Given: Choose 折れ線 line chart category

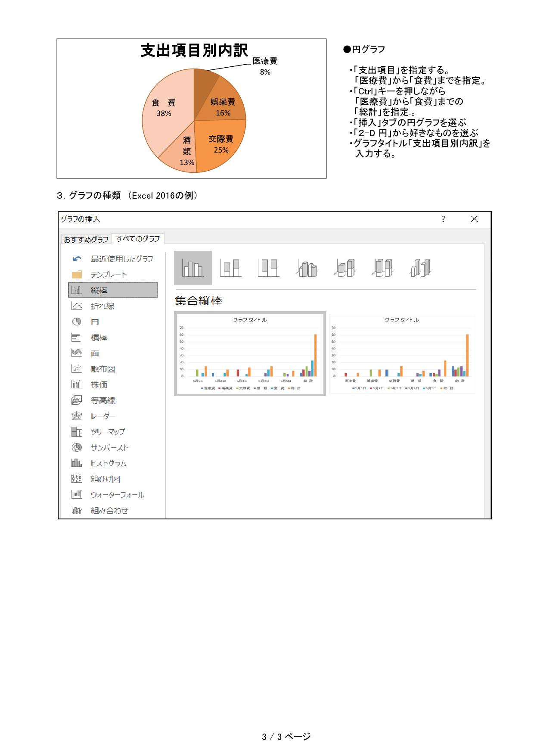Looking at the screenshot, I should click(x=102, y=306).
